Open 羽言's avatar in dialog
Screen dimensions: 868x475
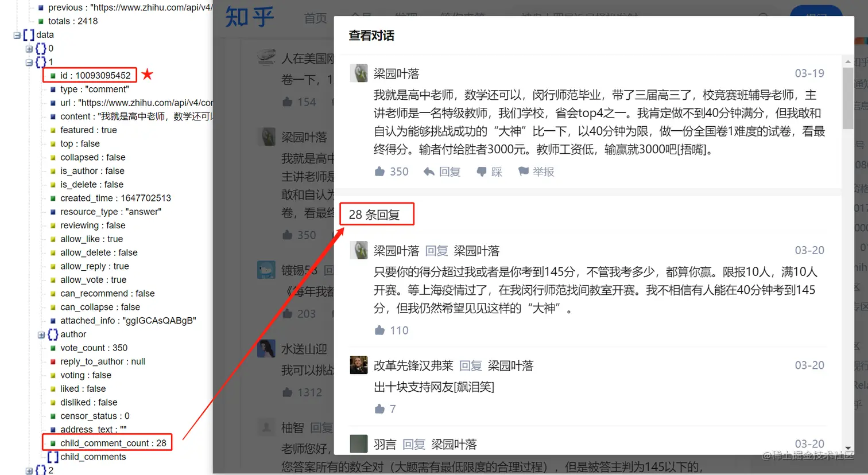359,443
